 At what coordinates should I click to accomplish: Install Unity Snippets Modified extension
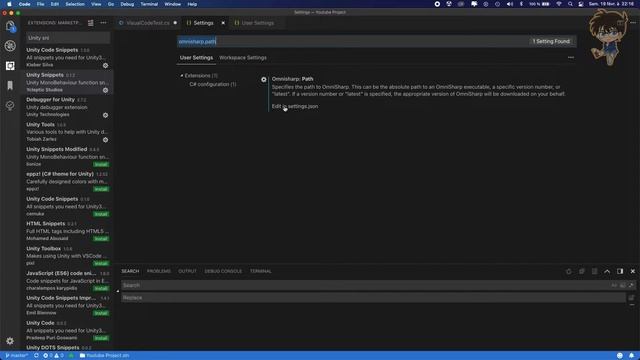pyautogui.click(x=101, y=164)
